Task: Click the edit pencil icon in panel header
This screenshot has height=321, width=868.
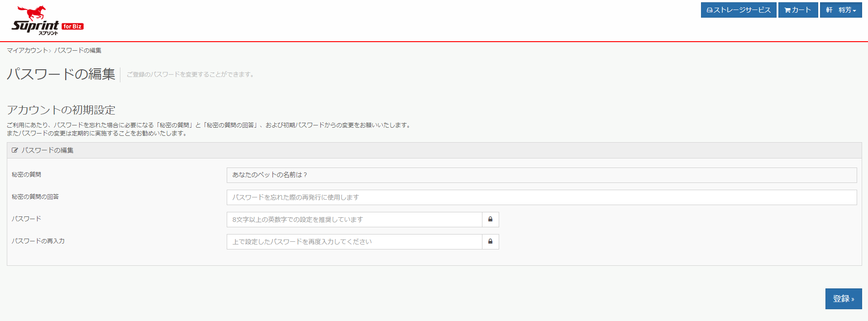Action: click(15, 150)
